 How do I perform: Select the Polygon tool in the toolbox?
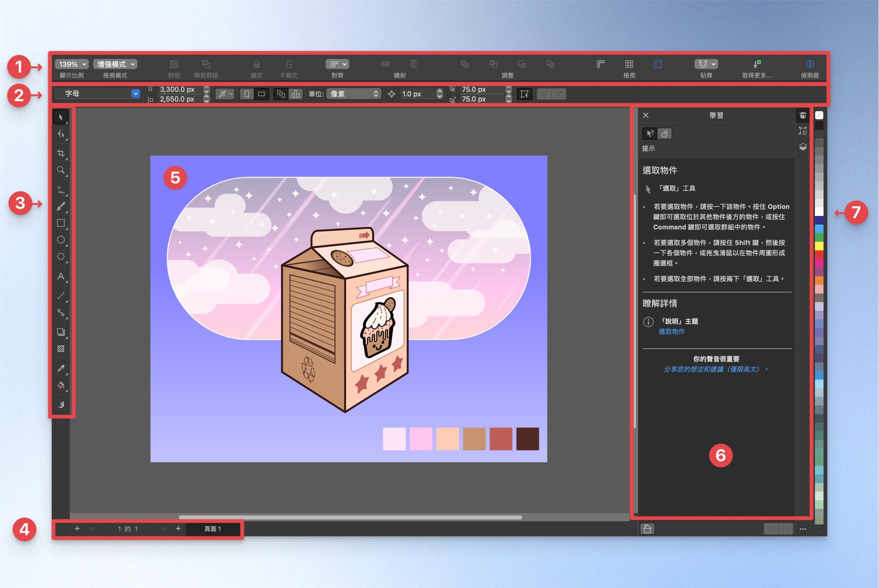pyautogui.click(x=61, y=257)
